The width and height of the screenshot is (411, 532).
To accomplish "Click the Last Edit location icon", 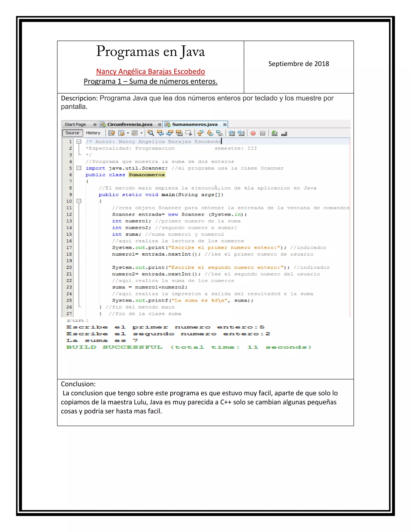I will 112,133.
